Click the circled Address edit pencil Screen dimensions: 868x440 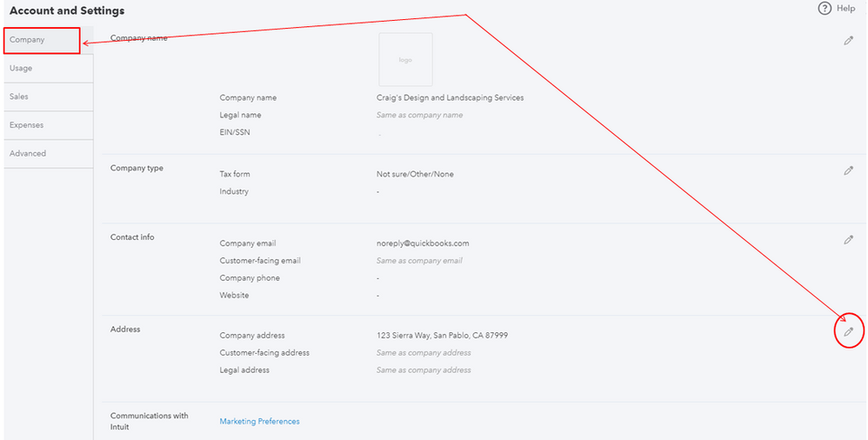848,331
